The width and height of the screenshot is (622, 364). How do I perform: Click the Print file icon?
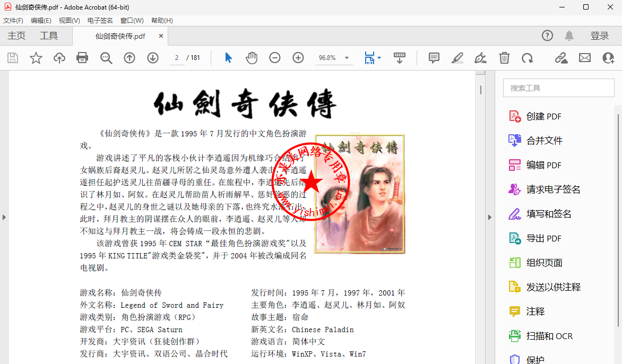tap(82, 58)
